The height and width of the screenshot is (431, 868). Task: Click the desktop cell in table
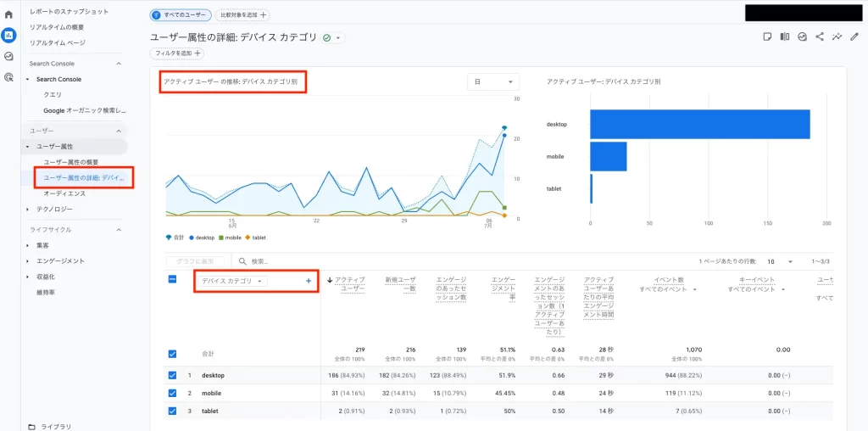[x=213, y=375]
